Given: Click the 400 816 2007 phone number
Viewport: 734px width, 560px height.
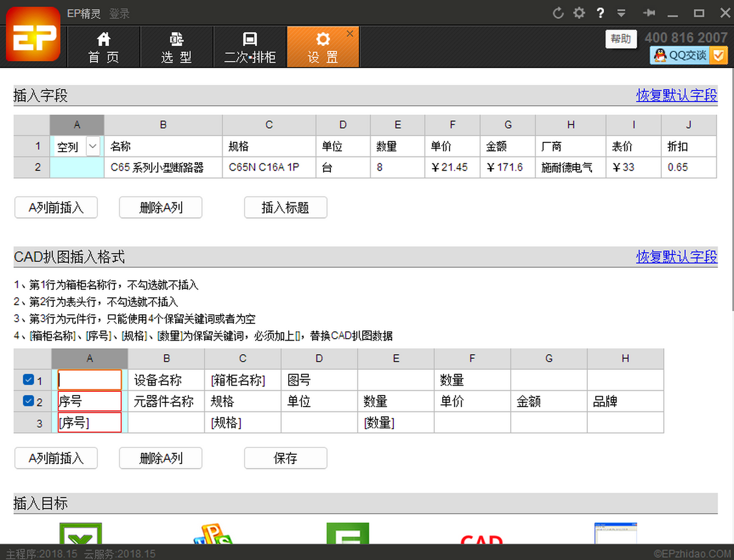Looking at the screenshot, I should [x=686, y=38].
